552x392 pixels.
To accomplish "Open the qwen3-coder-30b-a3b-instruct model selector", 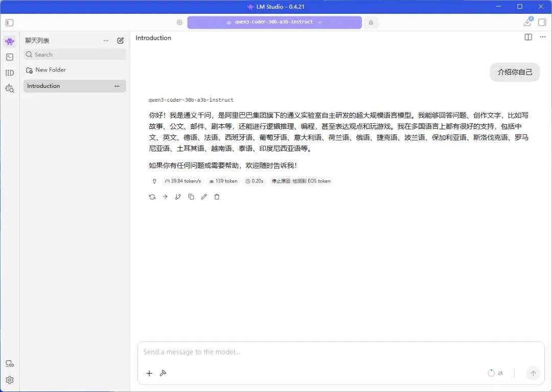I will tap(274, 22).
